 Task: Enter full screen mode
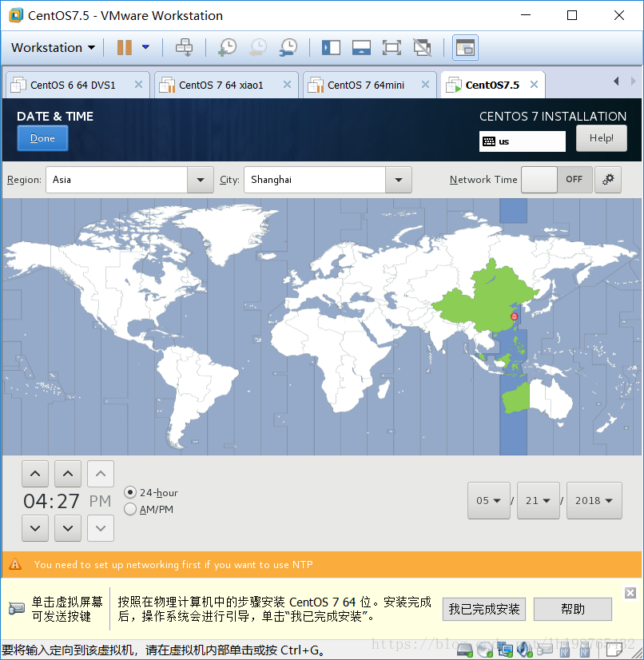(392, 48)
